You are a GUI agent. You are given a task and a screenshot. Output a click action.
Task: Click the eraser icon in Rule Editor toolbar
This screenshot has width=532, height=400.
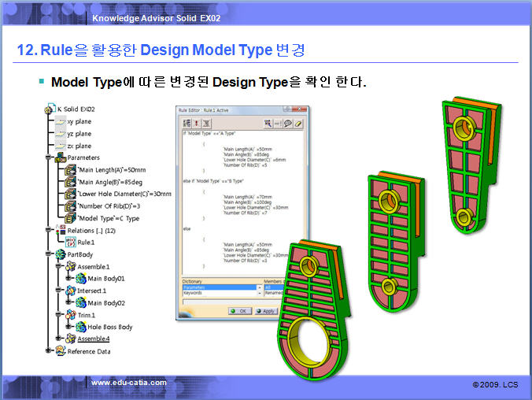(299, 124)
